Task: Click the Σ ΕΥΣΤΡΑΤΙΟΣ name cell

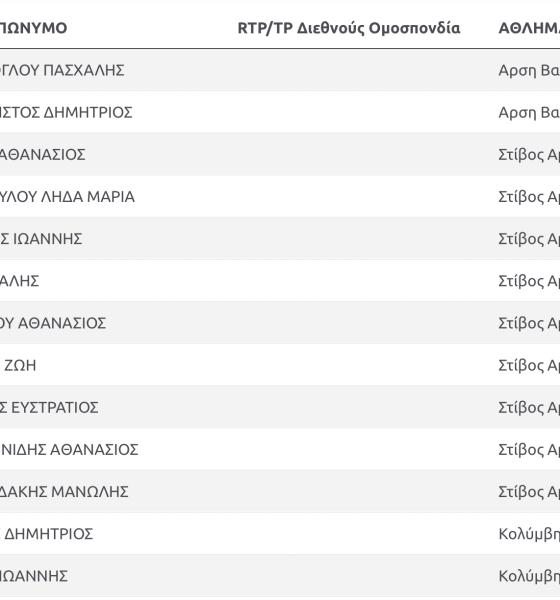Action: pyautogui.click(x=49, y=407)
